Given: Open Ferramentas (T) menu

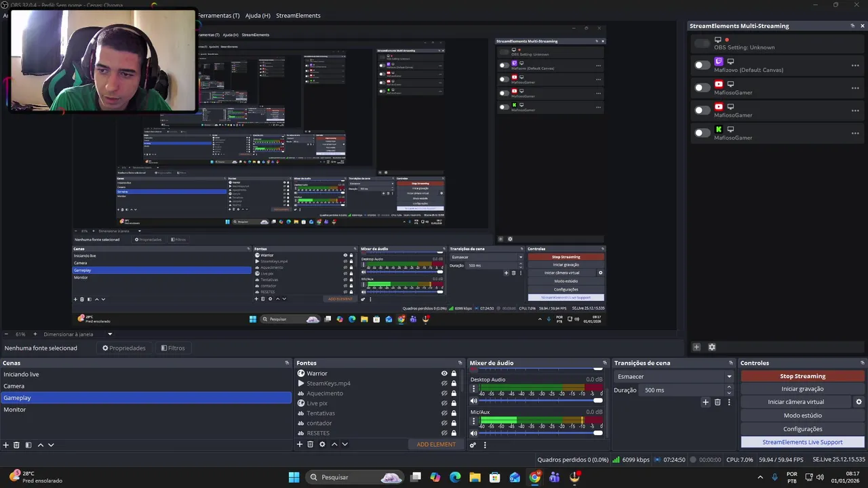Looking at the screenshot, I should click(218, 16).
